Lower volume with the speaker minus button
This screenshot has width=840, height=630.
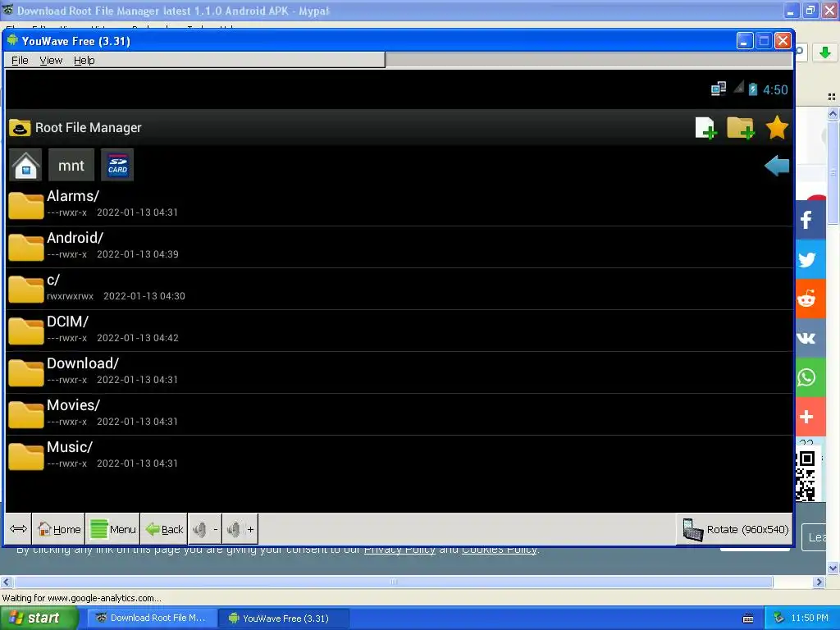204,529
